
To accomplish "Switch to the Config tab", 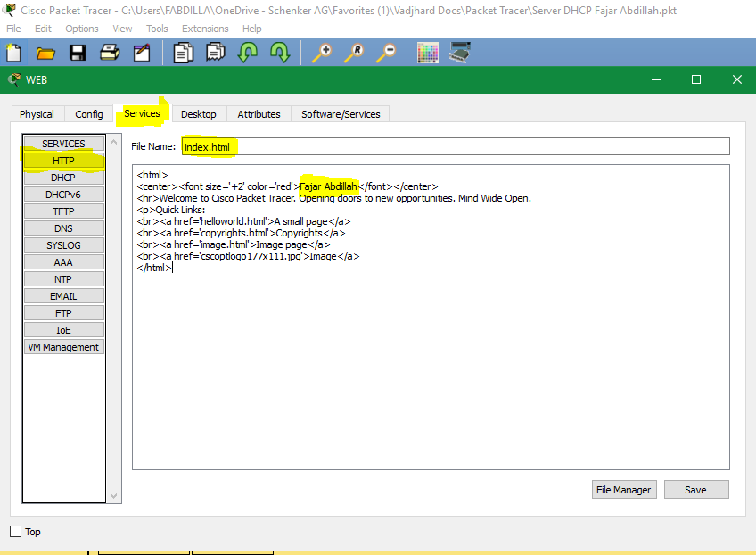I will pos(89,114).
